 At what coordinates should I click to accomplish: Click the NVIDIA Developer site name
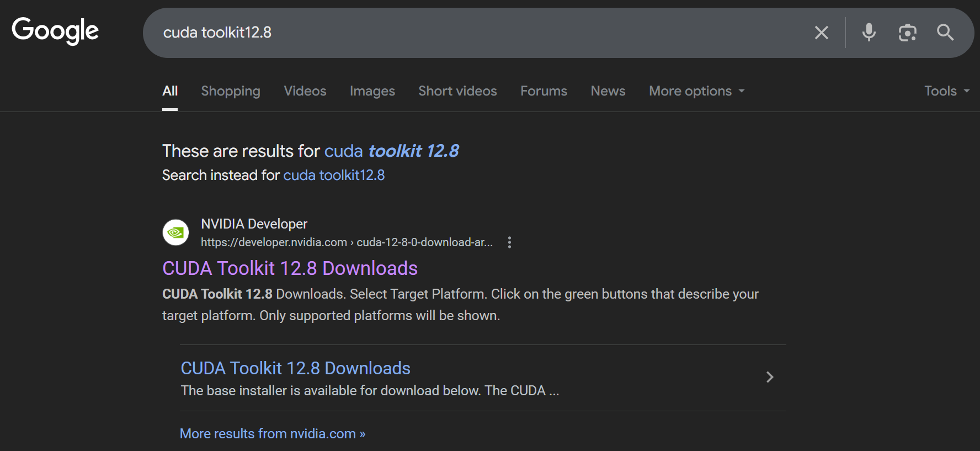point(254,224)
